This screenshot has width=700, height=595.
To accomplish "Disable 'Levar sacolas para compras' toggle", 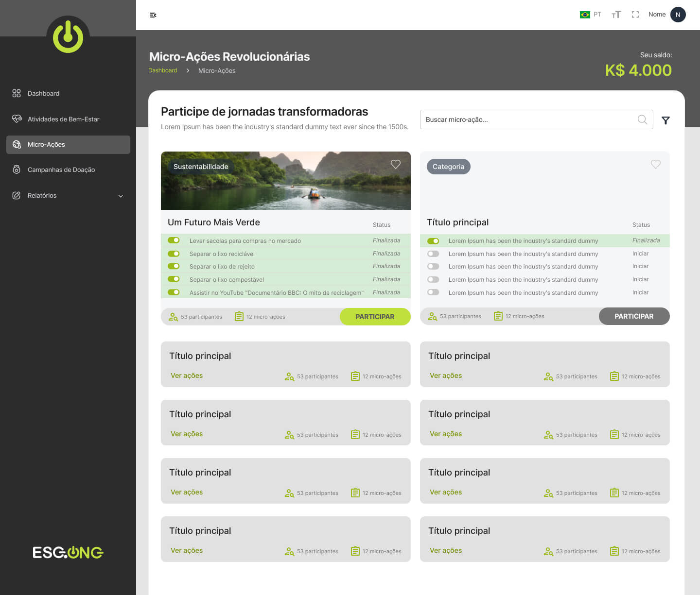I will click(174, 240).
